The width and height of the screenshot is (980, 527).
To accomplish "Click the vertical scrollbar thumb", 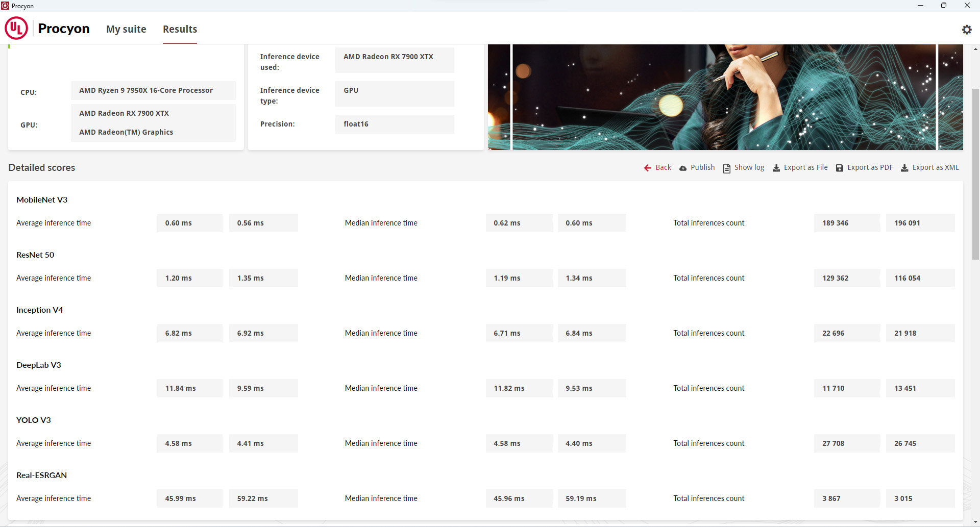I will 975,173.
